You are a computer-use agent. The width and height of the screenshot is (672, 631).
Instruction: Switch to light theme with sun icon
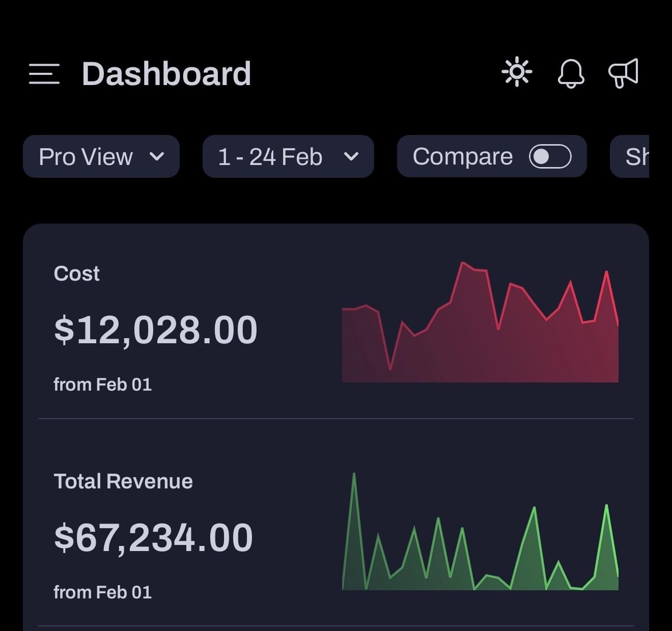click(x=517, y=72)
